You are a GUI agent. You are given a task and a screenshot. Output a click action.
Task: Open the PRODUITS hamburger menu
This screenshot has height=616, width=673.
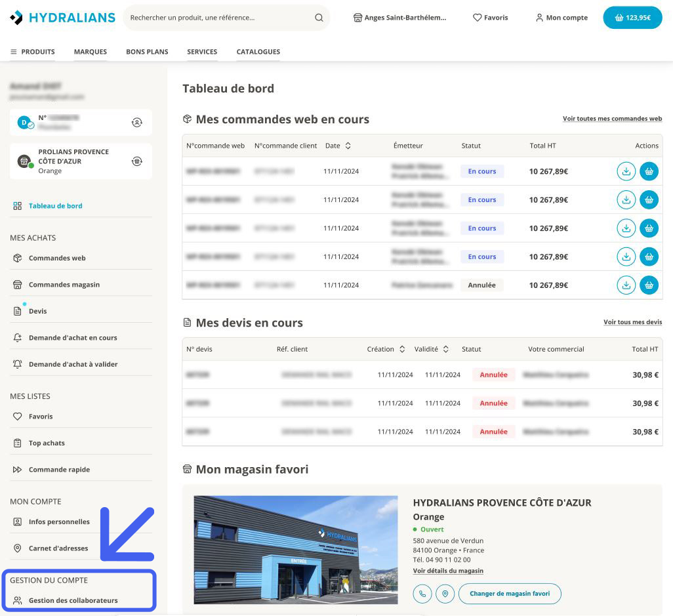33,52
